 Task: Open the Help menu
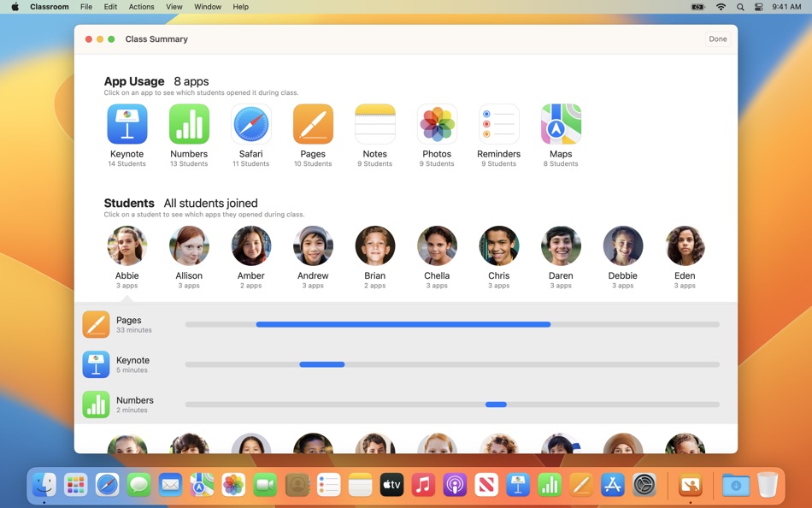(240, 7)
